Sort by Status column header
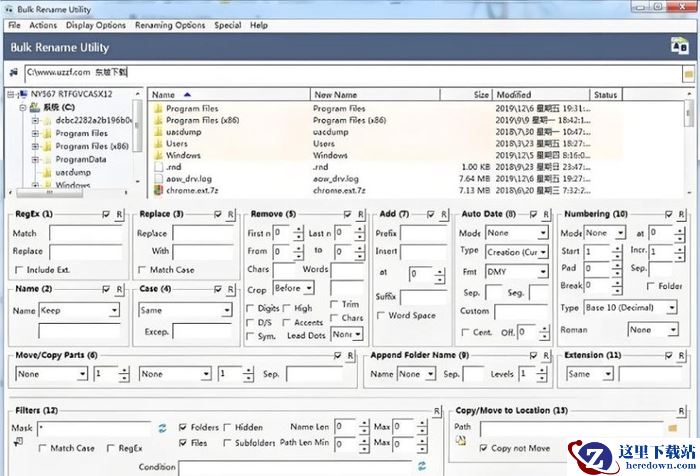Screen dimensions: 700x476 pyautogui.click(x=606, y=95)
